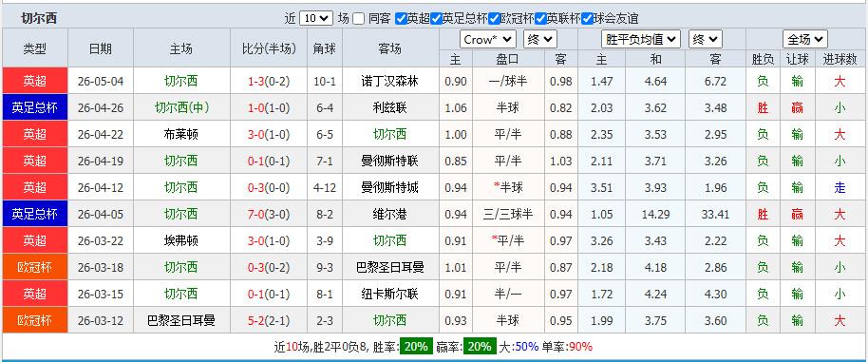
Task: Click home team 切尔西(中) on 26-04-26 row
Action: (x=181, y=108)
